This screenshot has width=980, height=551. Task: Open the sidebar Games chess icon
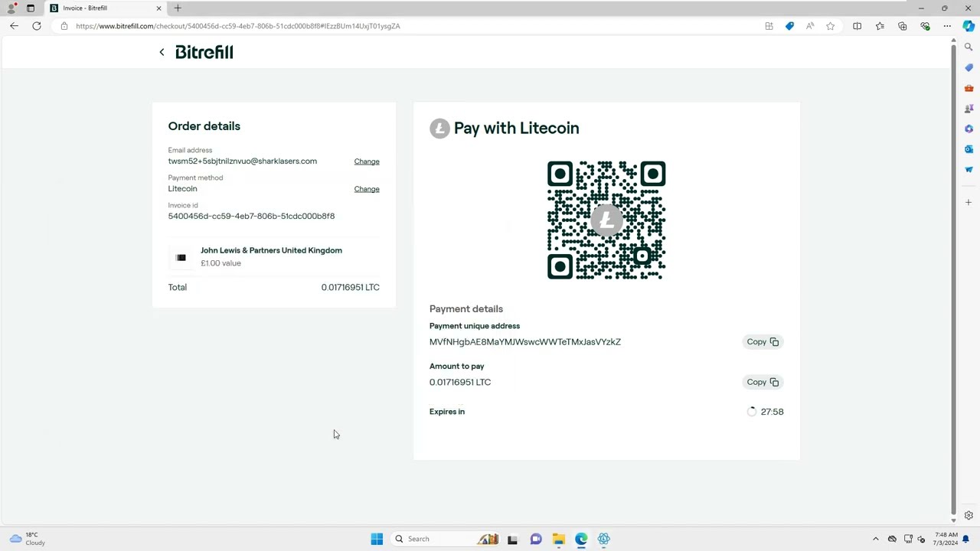(969, 108)
